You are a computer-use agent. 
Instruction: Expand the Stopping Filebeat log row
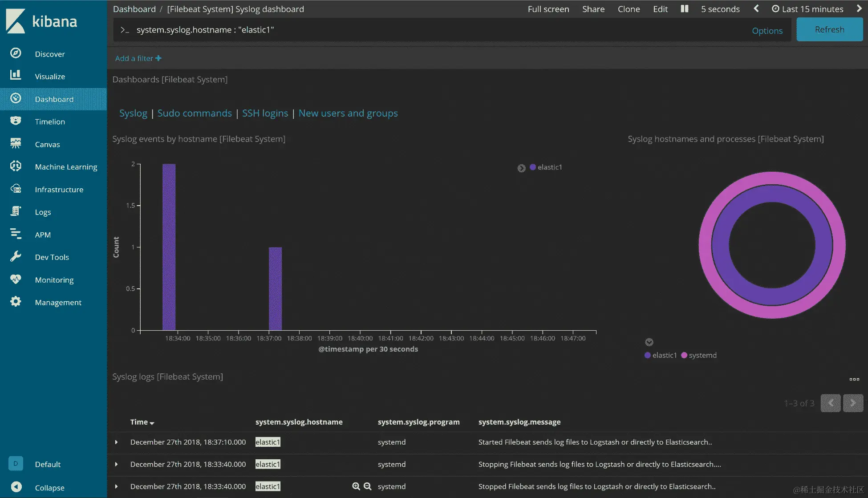coord(117,465)
